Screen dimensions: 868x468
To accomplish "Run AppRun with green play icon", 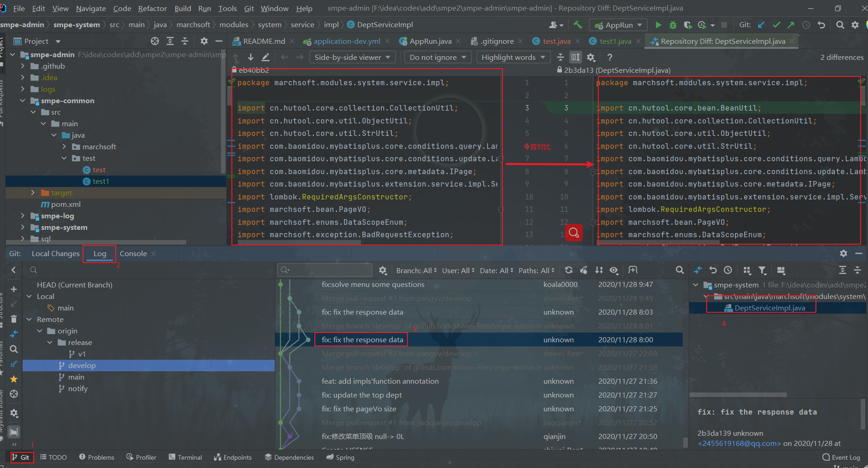I will tap(658, 25).
